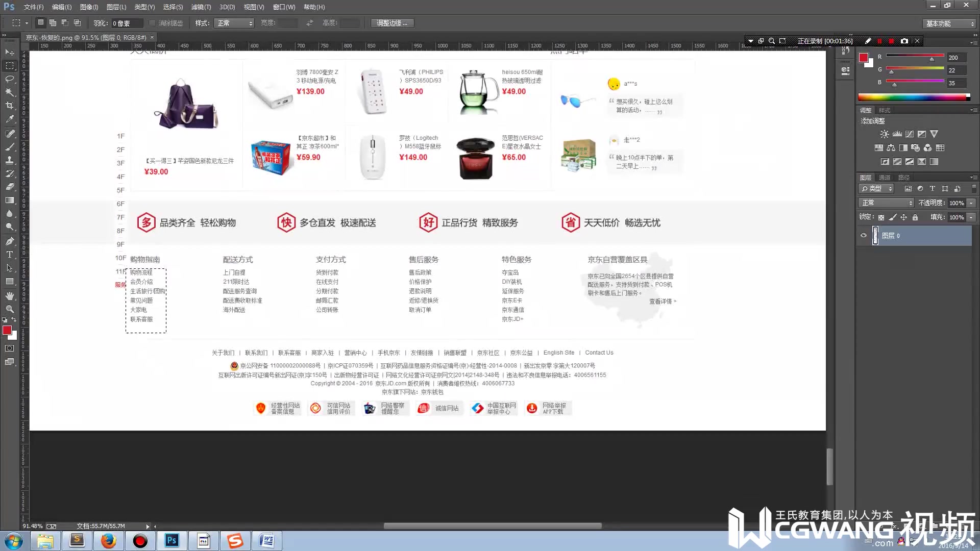Viewport: 980px width, 551px height.
Task: Click the Lock all layer icon
Action: point(915,217)
